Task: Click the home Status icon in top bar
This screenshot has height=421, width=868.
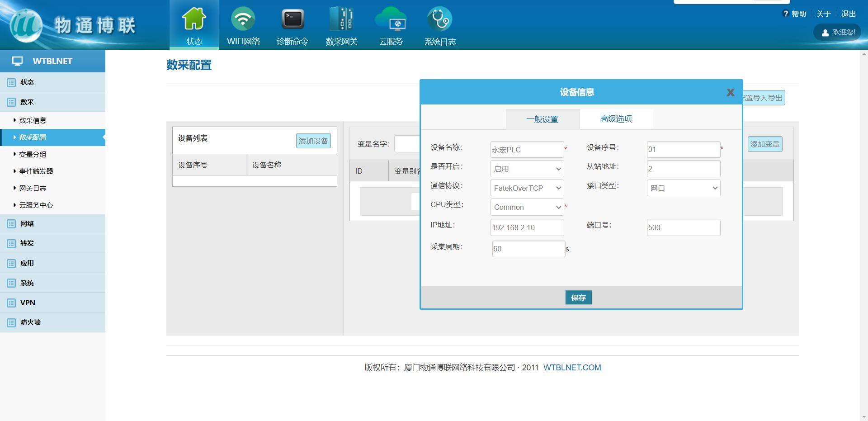Action: click(194, 19)
